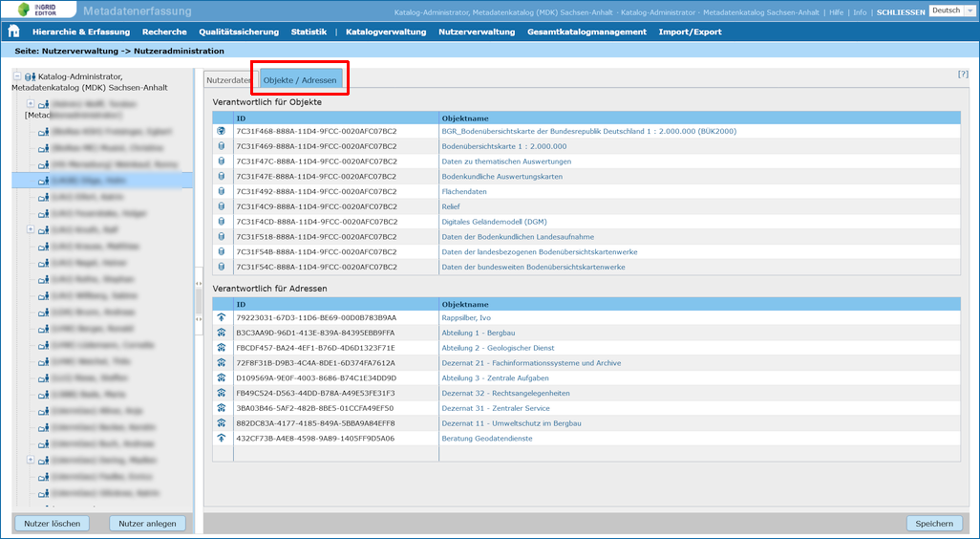Open the Recherche menu
This screenshot has width=980, height=539.
(x=164, y=32)
